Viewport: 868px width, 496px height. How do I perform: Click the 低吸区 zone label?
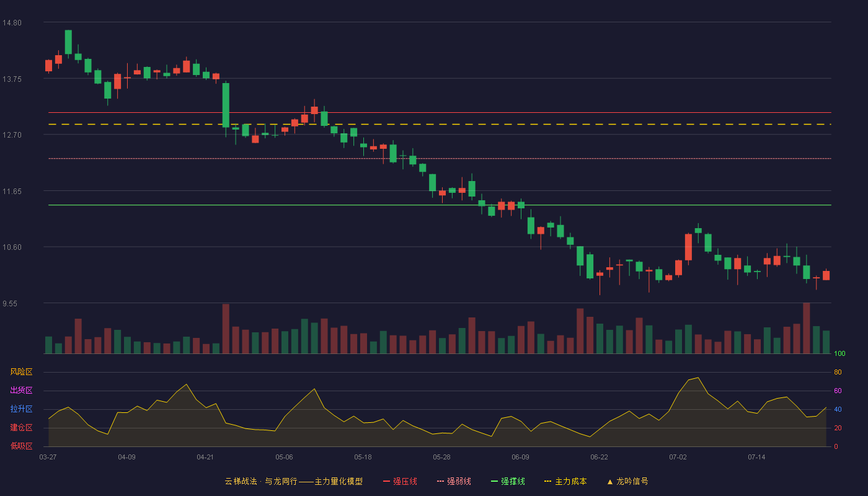21,446
